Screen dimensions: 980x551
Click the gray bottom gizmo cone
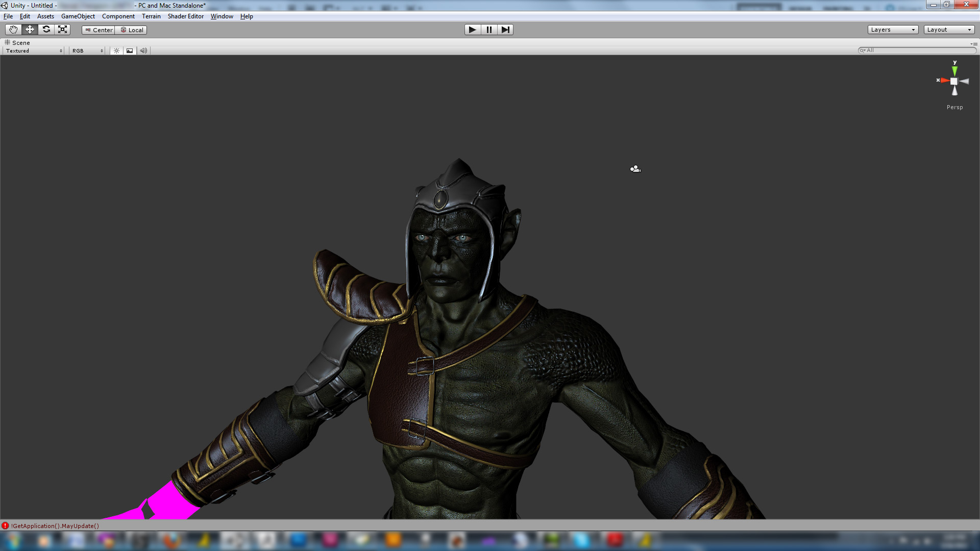(954, 91)
